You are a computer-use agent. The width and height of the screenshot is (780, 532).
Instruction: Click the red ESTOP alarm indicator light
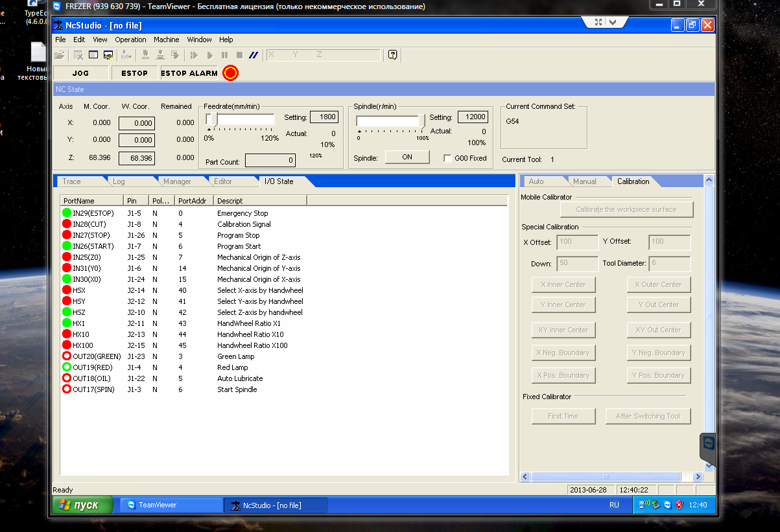(230, 73)
